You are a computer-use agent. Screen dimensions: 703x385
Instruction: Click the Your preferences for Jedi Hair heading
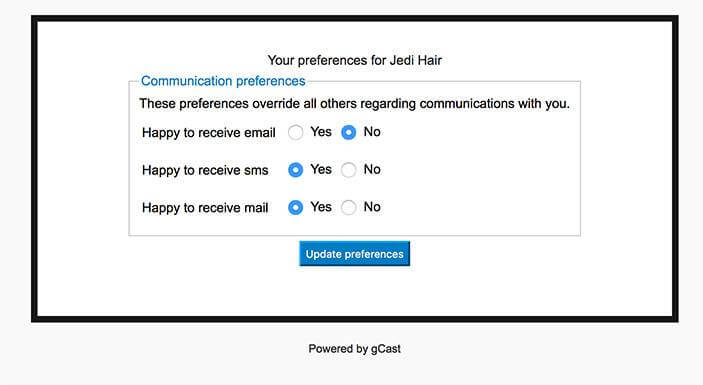[x=355, y=60]
